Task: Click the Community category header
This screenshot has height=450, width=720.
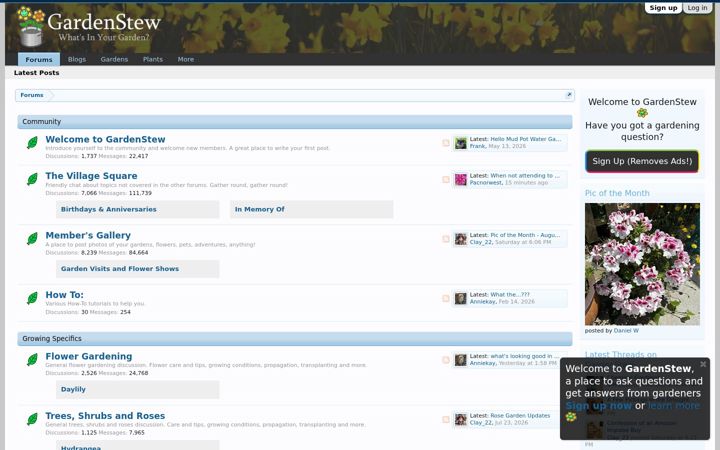Action: tap(295, 122)
